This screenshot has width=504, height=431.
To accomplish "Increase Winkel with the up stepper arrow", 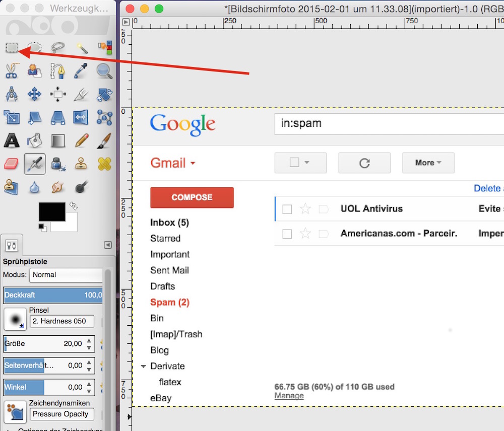I will (89, 384).
